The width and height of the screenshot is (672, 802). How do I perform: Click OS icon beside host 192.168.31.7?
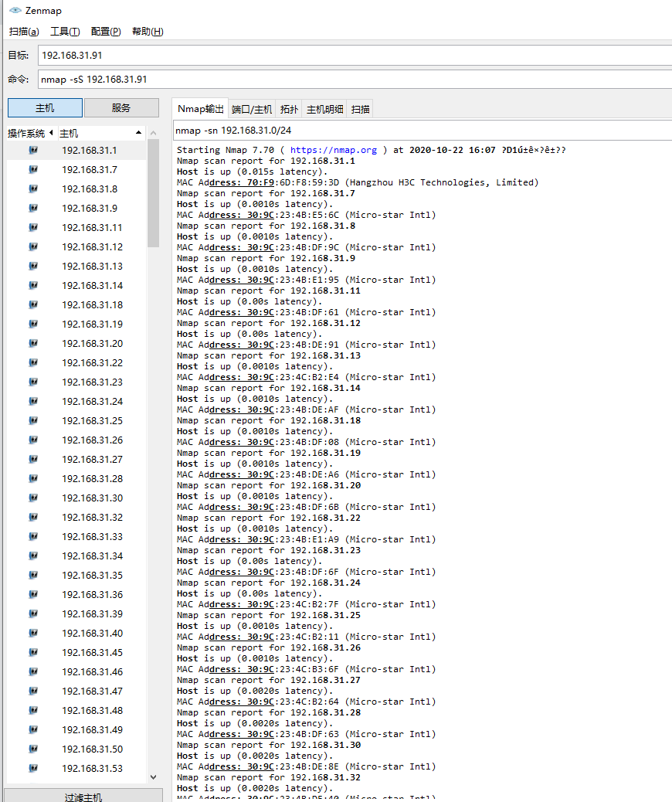tap(33, 169)
